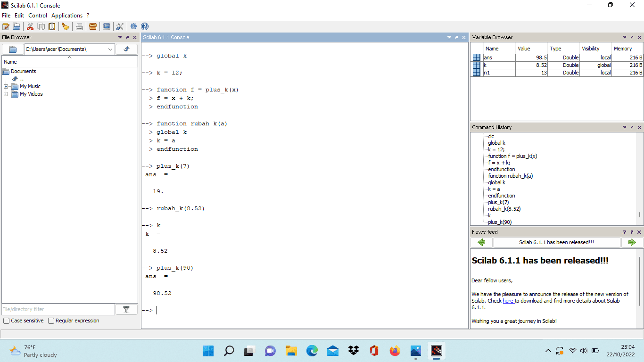Click the matrix icon of variable n1
Viewport: 644px width, 362px height.
tap(477, 73)
